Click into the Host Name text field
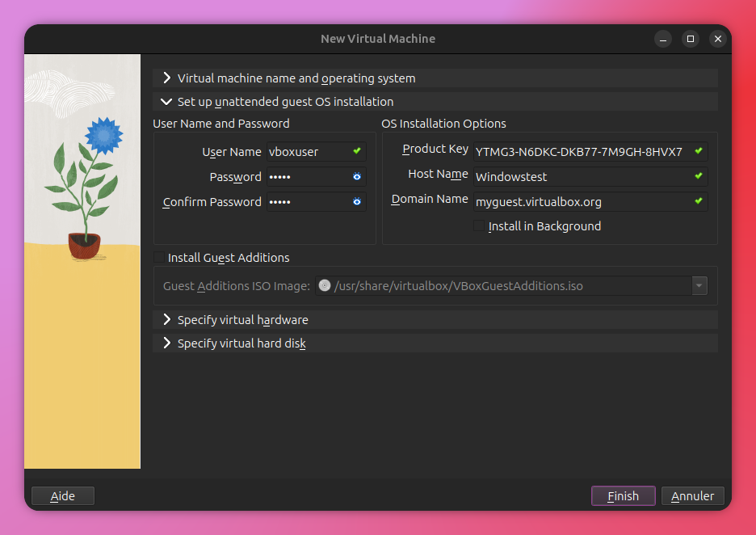The image size is (756, 535). (x=582, y=176)
